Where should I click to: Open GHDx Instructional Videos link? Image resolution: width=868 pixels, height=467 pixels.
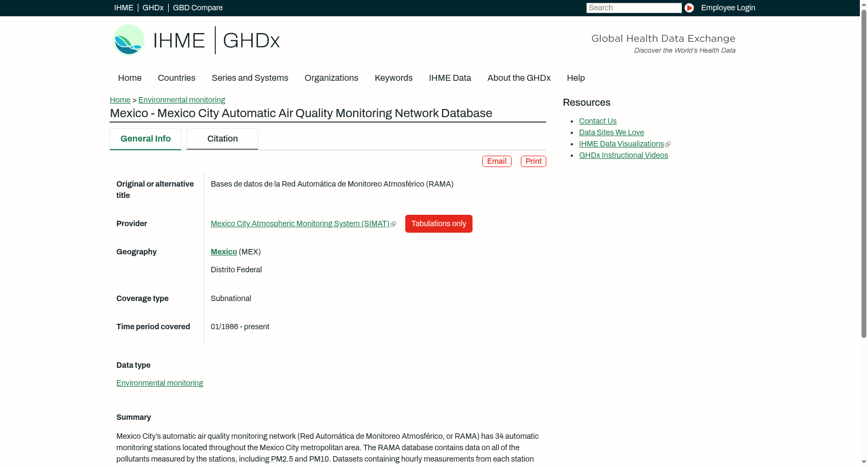(x=623, y=155)
